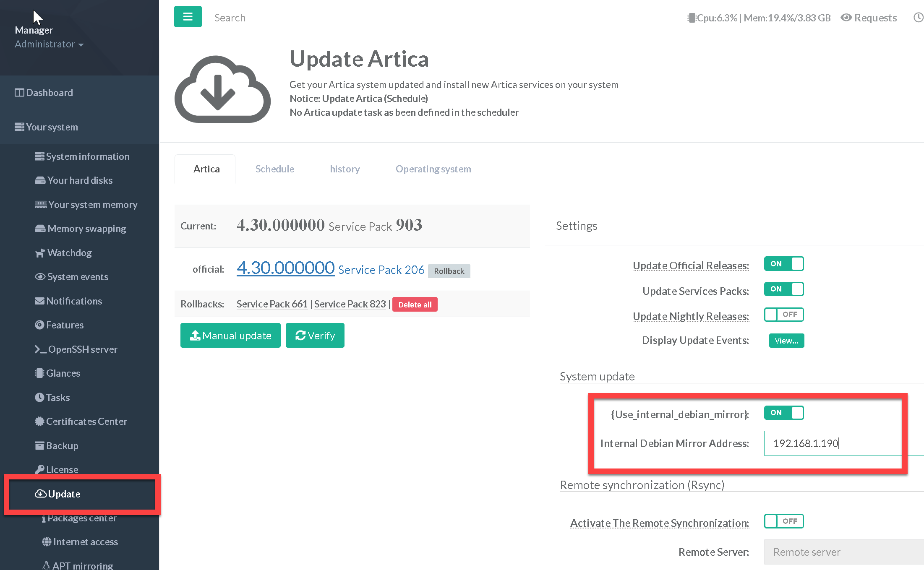Click the hamburger menu icon
The height and width of the screenshot is (570, 924).
(188, 17)
